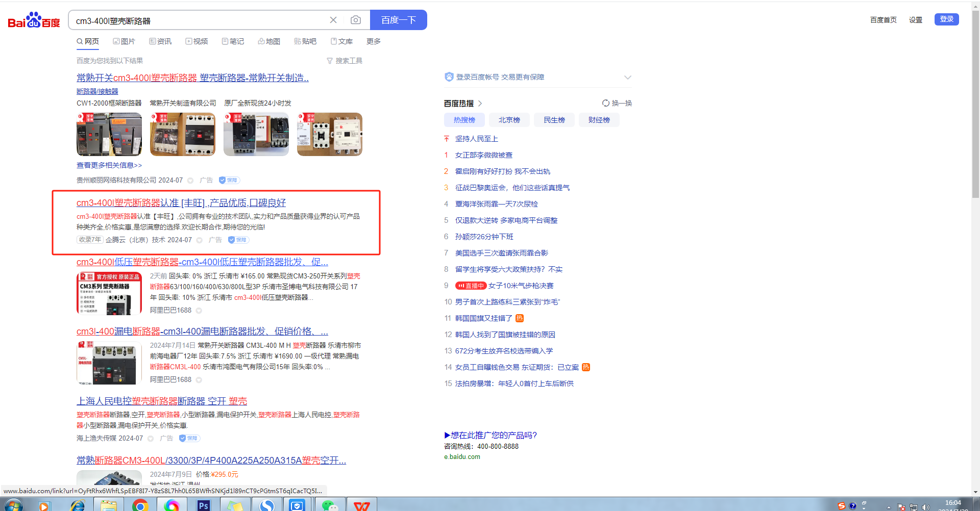980x511 pixels.
Task: Open Photoshop from the taskbar
Action: 203,505
